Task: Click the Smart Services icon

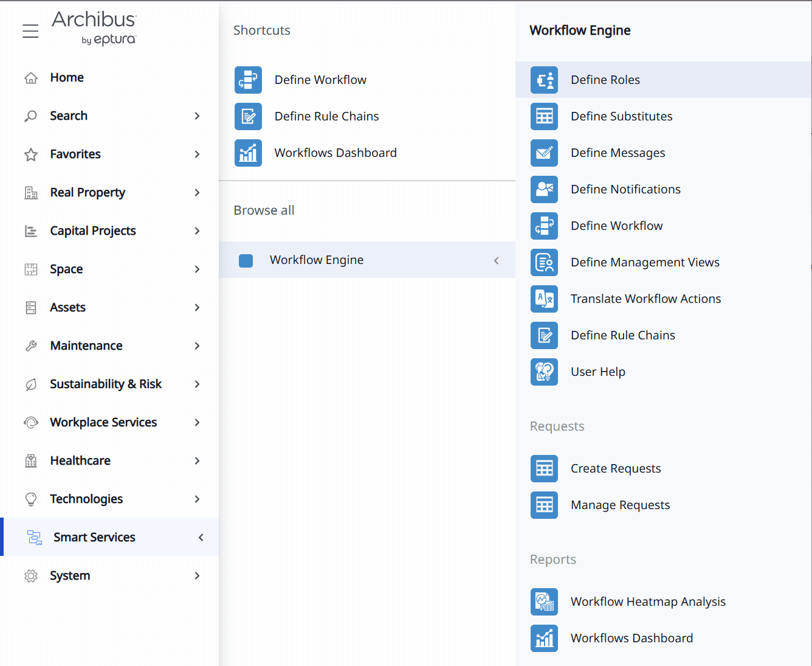Action: click(x=35, y=538)
